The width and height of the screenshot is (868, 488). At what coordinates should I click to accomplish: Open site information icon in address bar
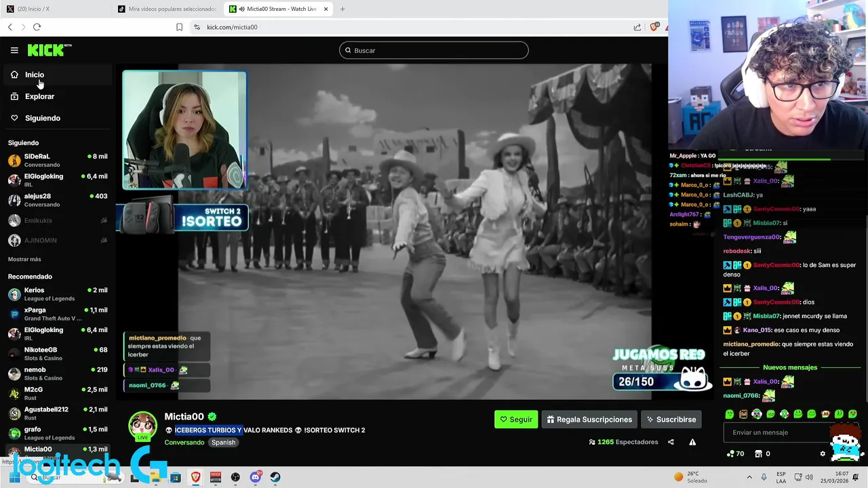[197, 27]
